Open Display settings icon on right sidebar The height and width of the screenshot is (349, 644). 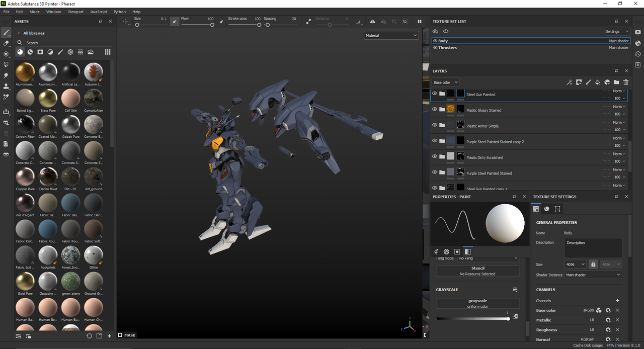638,32
